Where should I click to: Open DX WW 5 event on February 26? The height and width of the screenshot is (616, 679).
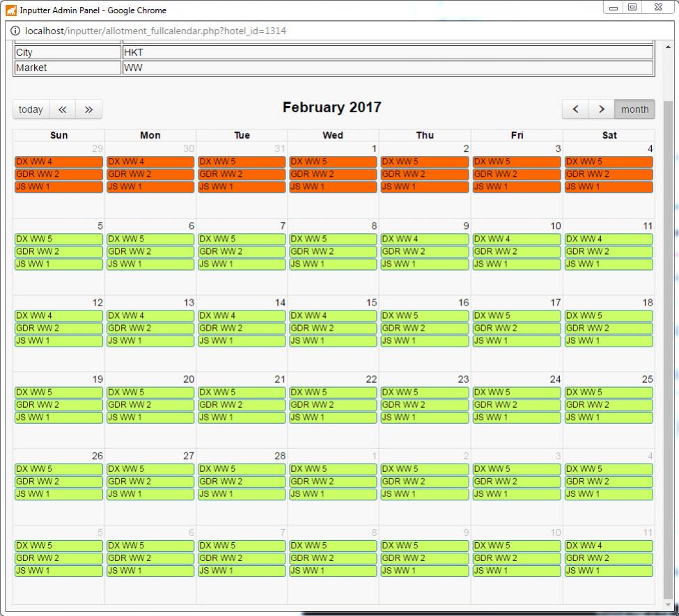(x=58, y=469)
